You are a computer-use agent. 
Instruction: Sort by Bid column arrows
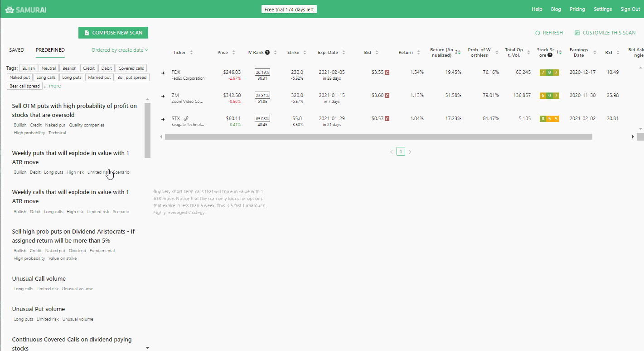(377, 53)
